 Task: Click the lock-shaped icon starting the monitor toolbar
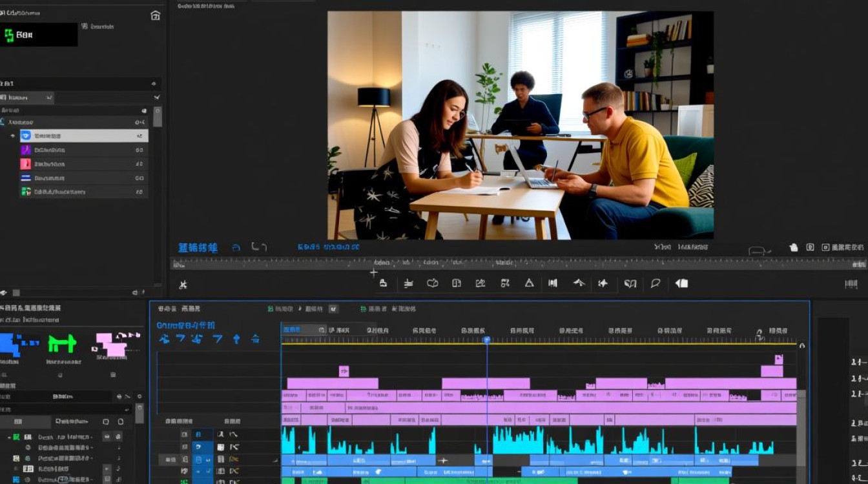[383, 283]
